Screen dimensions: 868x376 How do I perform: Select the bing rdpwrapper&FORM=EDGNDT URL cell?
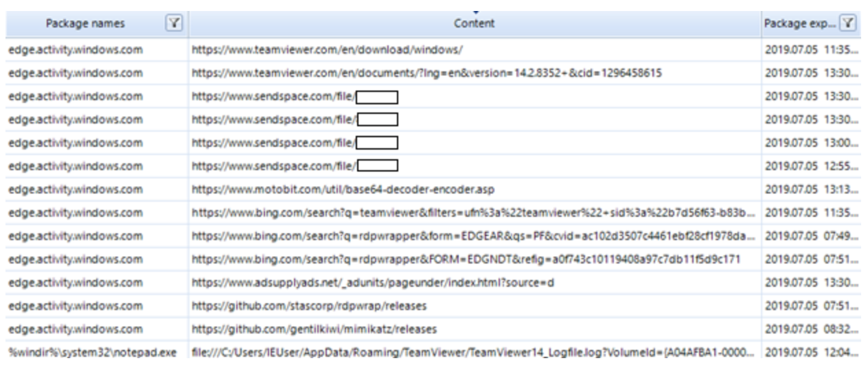(475, 259)
